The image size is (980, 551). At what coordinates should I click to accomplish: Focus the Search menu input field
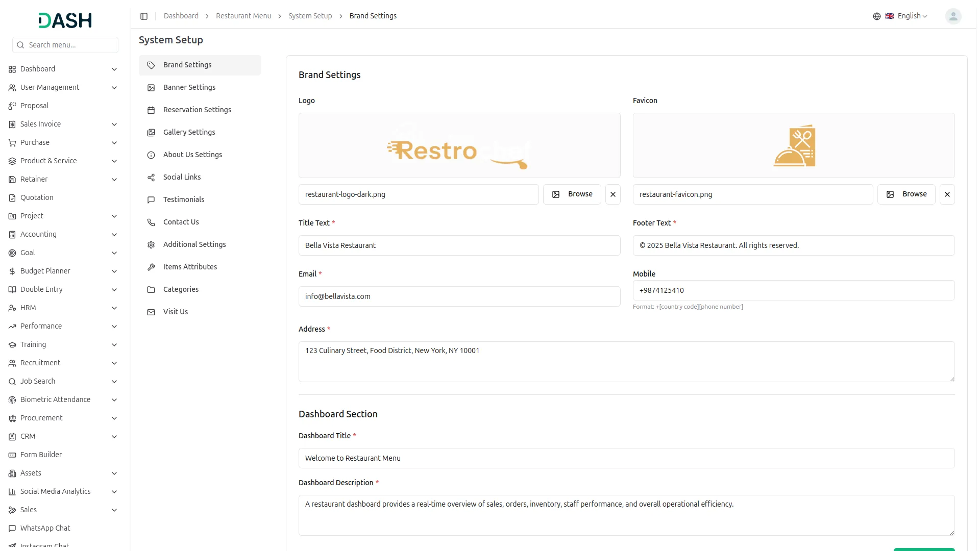click(71, 45)
